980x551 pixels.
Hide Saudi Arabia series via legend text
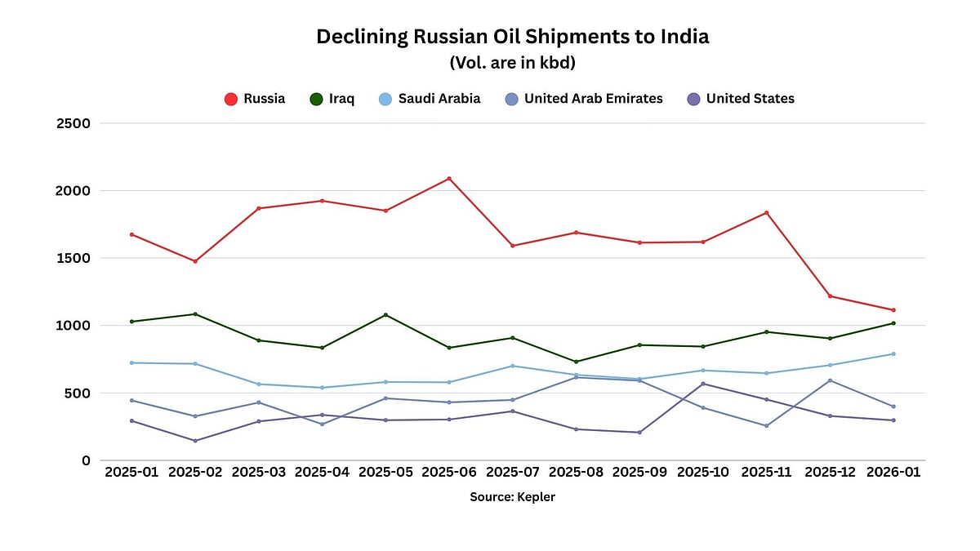tap(439, 99)
